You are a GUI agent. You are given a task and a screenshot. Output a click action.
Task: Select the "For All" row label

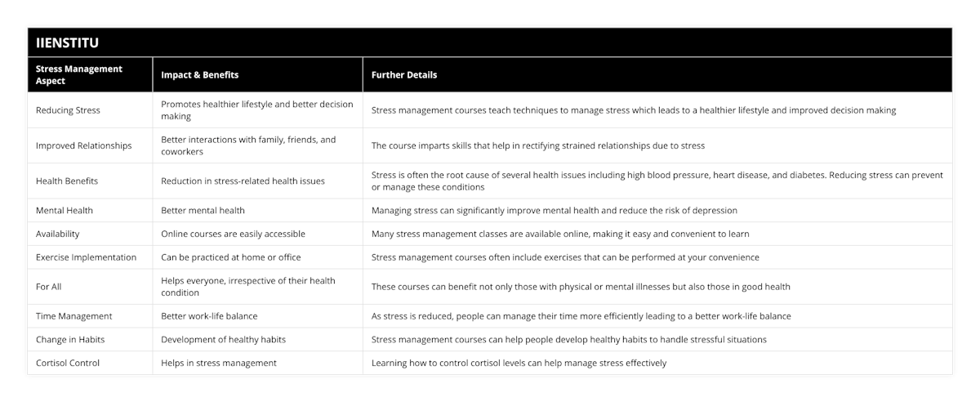click(50, 287)
